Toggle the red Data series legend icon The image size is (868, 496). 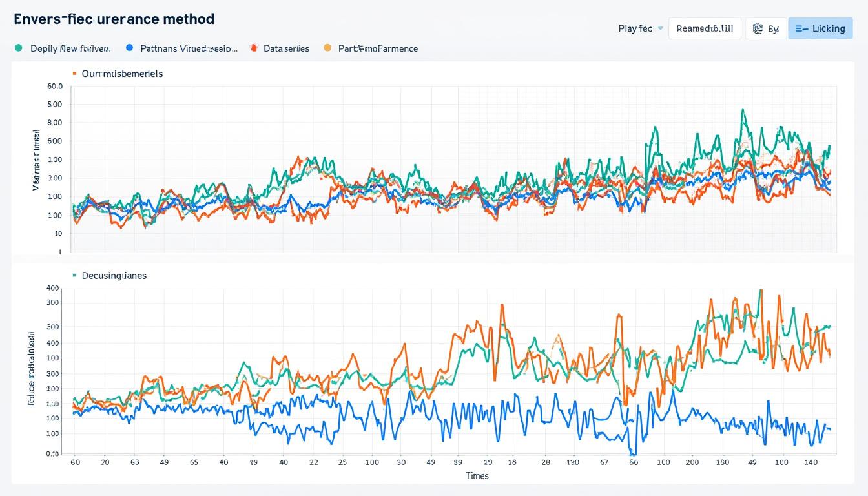(x=253, y=48)
